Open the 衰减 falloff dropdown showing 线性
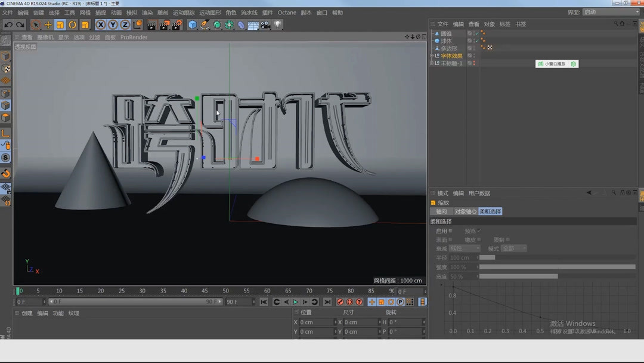The width and height of the screenshot is (644, 363). [x=465, y=248]
